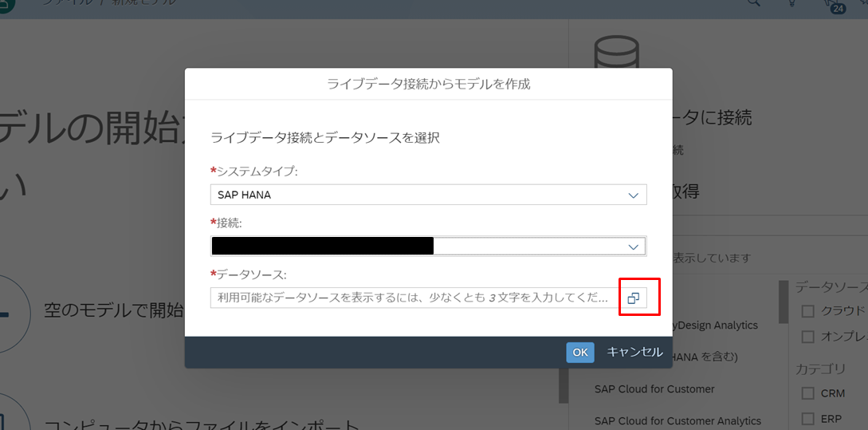Image resolution: width=868 pixels, height=430 pixels.
Task: Check the ERP category checkbox
Action: click(808, 418)
